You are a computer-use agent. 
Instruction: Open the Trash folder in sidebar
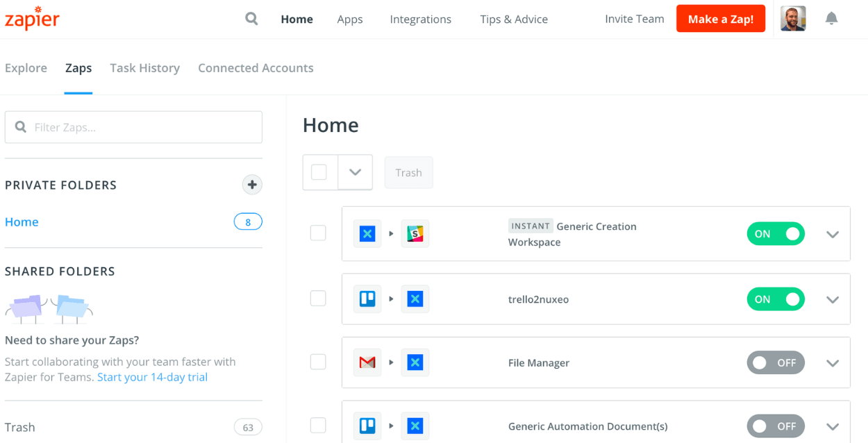(x=19, y=427)
